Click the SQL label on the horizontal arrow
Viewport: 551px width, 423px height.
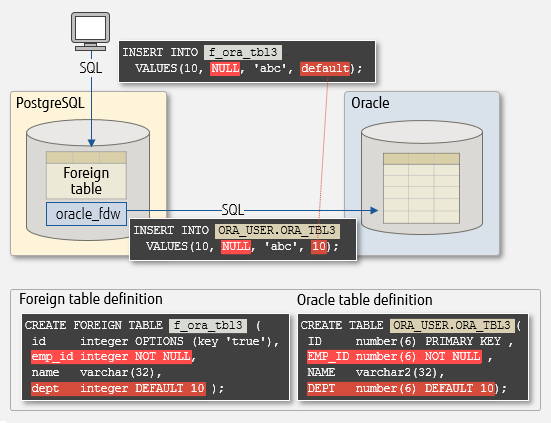click(x=233, y=210)
